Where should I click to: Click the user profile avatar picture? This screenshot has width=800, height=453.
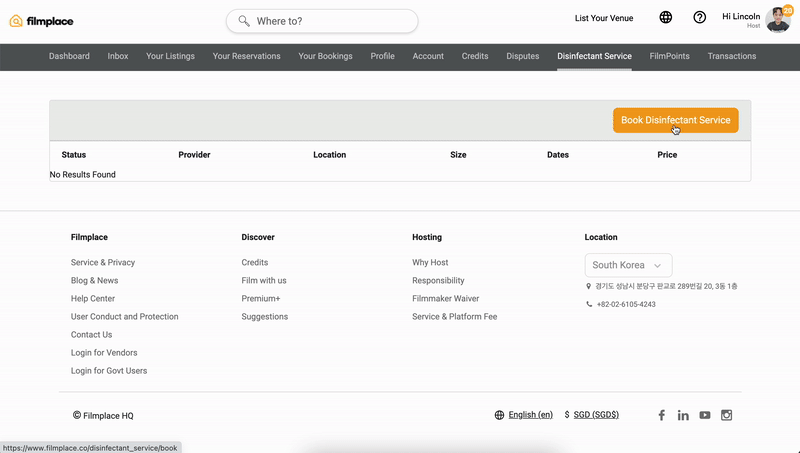click(777, 19)
